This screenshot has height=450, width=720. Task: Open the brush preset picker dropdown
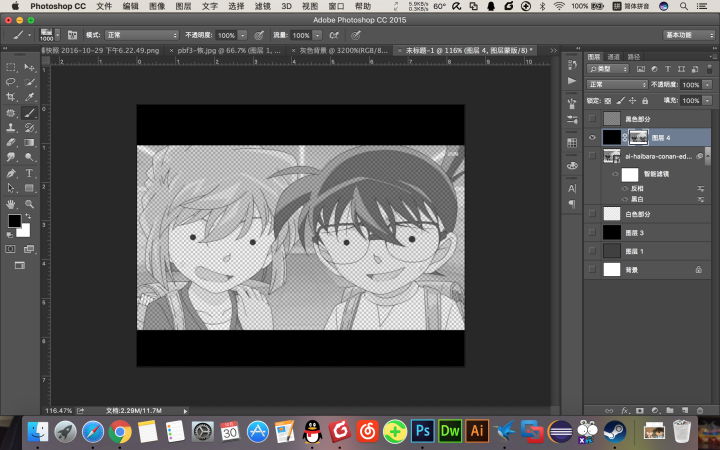tap(57, 35)
